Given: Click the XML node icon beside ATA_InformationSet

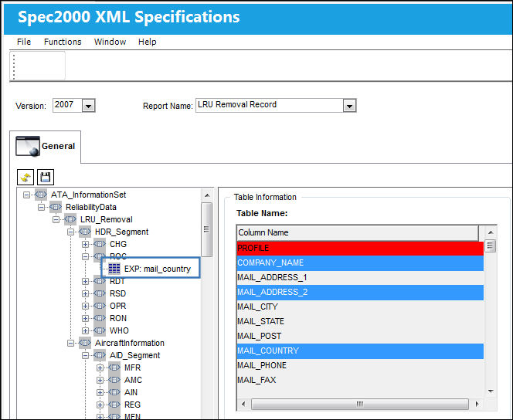Looking at the screenshot, I should click(41, 195).
